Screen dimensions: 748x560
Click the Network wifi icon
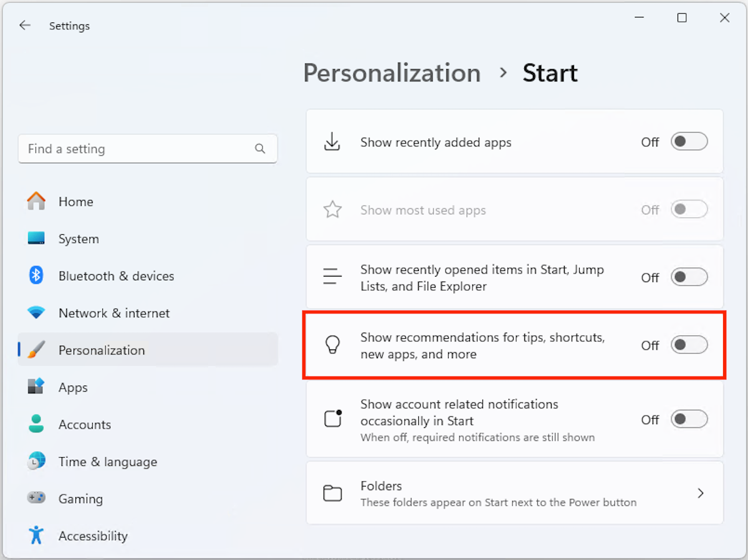pos(36,313)
